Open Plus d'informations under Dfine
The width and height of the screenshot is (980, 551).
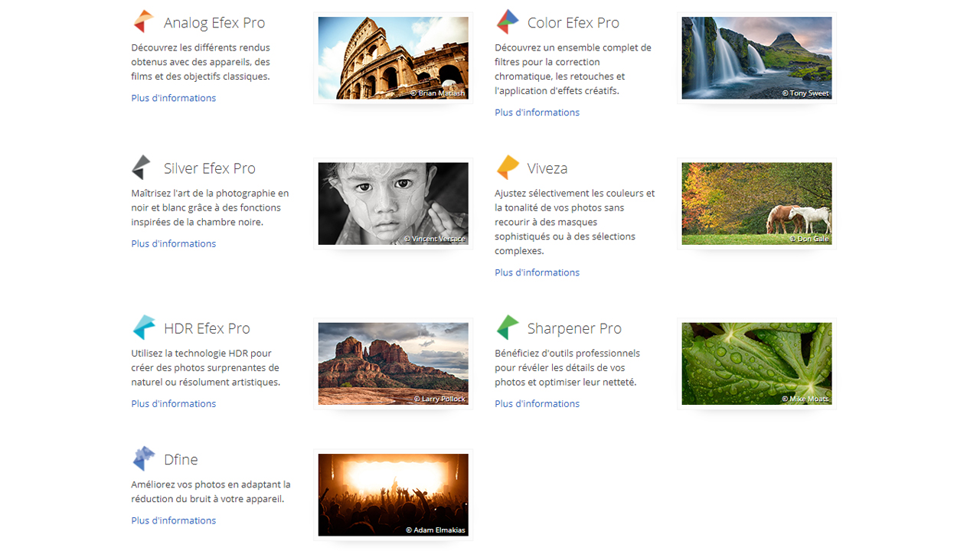coord(174,520)
